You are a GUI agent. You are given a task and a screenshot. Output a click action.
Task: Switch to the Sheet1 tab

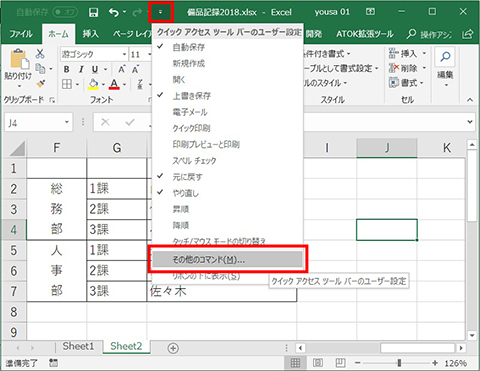tap(78, 346)
